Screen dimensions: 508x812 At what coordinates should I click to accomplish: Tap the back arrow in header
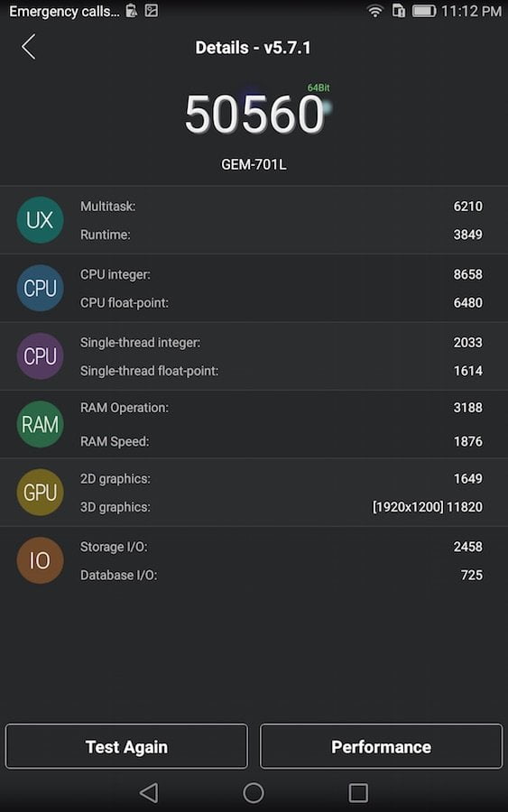click(x=29, y=47)
